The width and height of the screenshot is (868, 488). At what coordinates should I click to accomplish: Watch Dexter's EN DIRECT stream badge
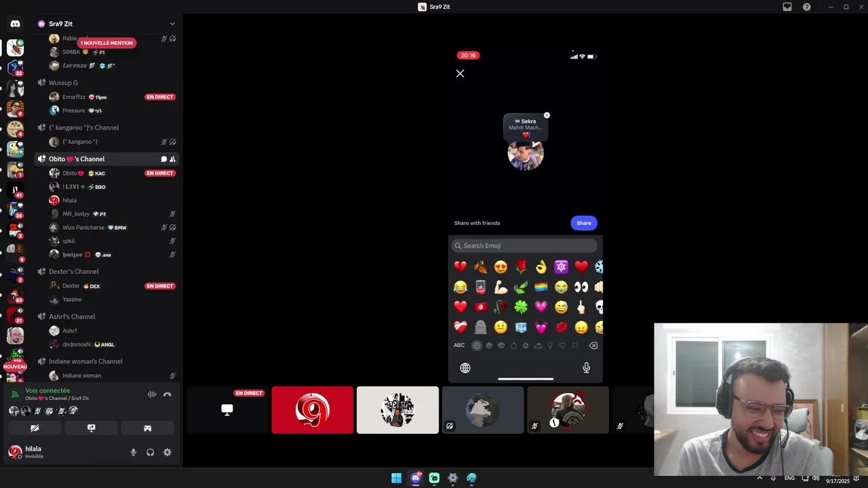pyautogui.click(x=160, y=286)
